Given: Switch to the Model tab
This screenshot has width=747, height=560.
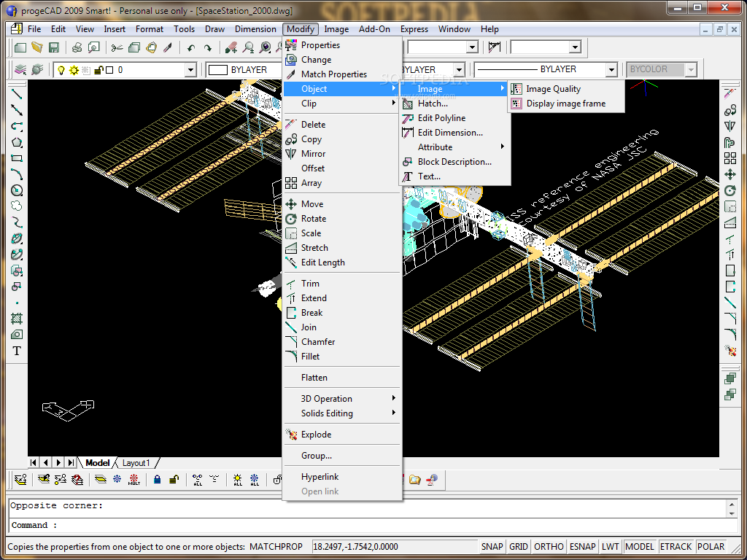Looking at the screenshot, I should pos(98,463).
